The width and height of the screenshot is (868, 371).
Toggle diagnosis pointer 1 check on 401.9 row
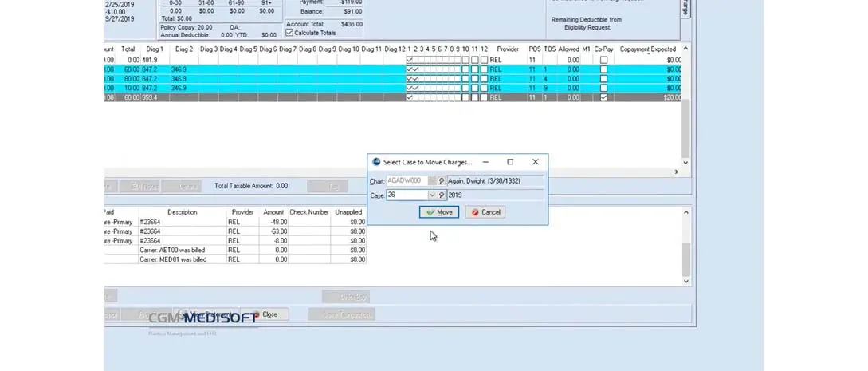coord(410,61)
